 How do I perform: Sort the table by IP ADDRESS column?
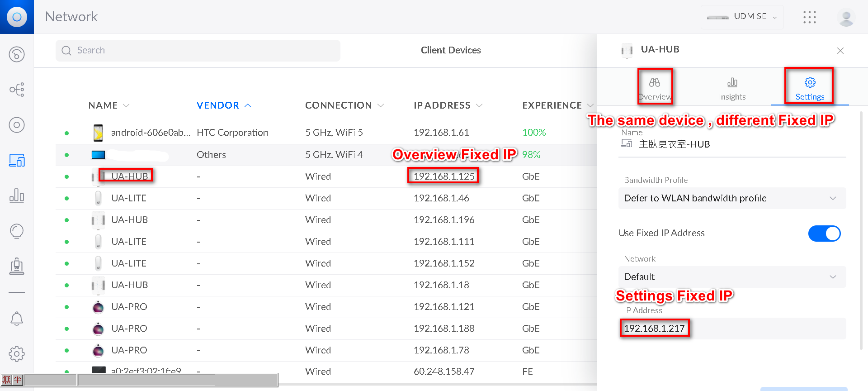pyautogui.click(x=442, y=105)
